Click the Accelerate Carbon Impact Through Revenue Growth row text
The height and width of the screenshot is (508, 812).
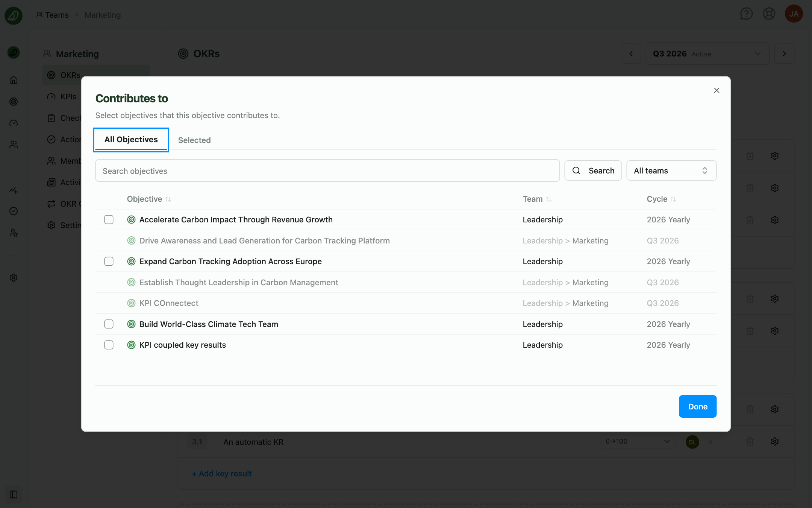point(236,220)
